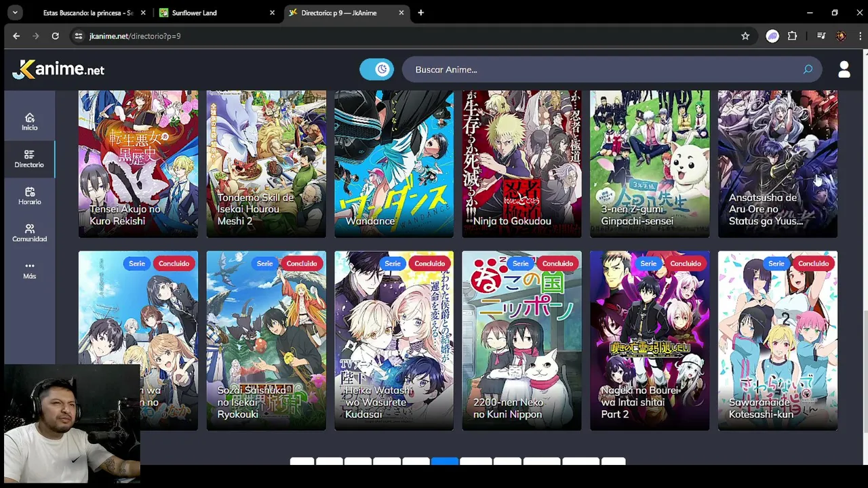Open Heika Watashi wo Wasurete Kudasai
Image resolution: width=868 pixels, height=488 pixels.
(394, 340)
